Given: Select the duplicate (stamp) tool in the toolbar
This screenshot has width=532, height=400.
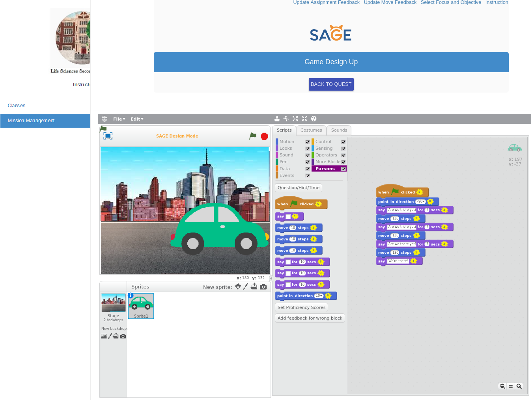Looking at the screenshot, I should [x=276, y=119].
